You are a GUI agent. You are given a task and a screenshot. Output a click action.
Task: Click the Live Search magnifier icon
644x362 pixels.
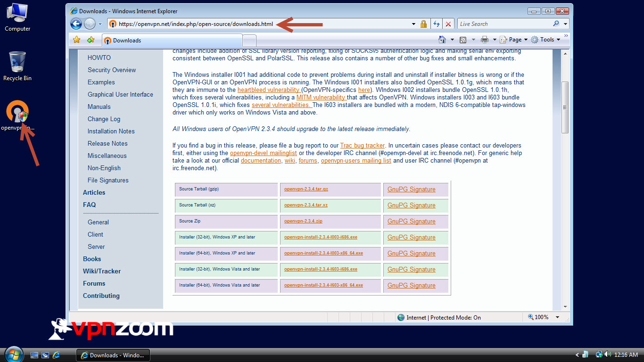click(556, 24)
